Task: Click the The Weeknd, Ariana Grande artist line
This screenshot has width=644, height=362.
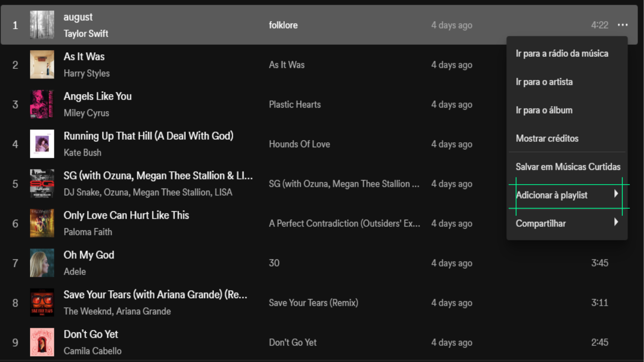Action: (117, 311)
